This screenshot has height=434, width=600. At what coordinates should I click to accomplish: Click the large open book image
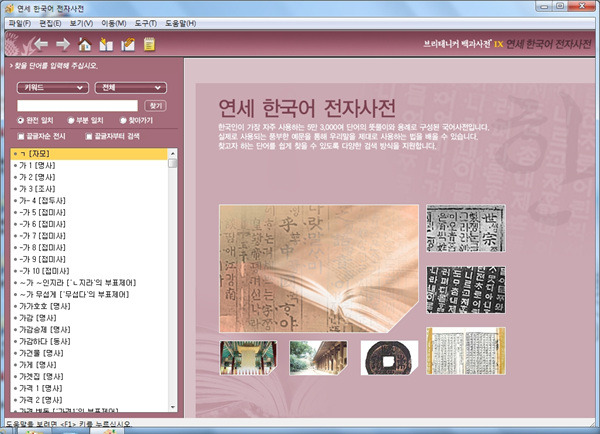coord(319,268)
